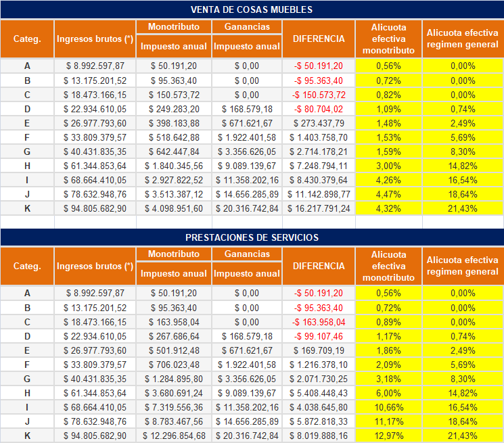Viewport: 504px width, 443px height.
Task: Click 'DIFERENCIA' header in Venta de Cosas Muebles table
Action: [x=319, y=39]
